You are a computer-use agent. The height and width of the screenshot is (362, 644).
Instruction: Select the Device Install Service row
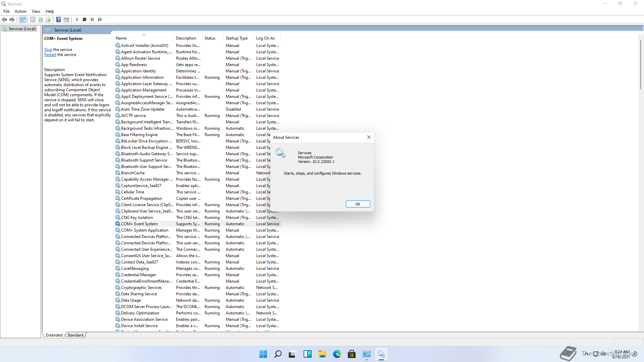[197, 325]
